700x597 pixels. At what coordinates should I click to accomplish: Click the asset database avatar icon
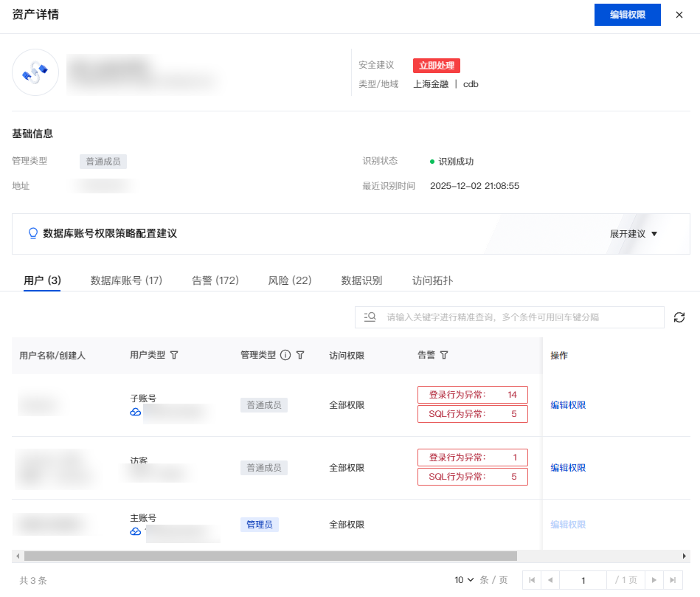[35, 72]
